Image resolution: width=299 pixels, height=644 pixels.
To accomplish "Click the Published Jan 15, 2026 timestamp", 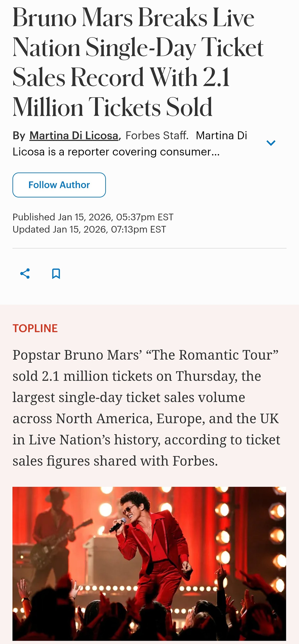I will 93,217.
